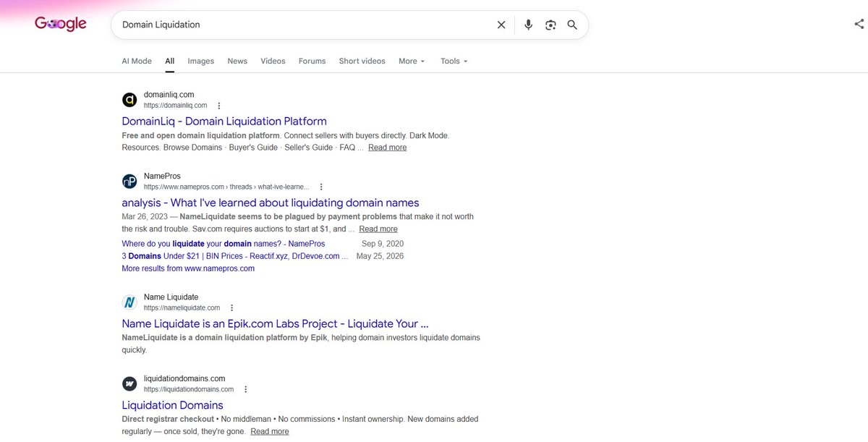Switch to the Forums tab
This screenshot has width=868, height=442.
coord(312,61)
